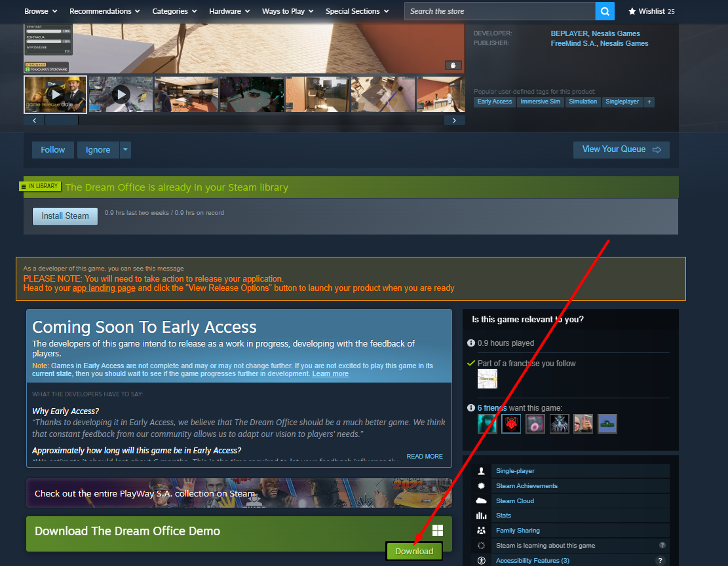This screenshot has width=728, height=566.
Task: Open the third screenshot thumbnail of office interior
Action: pos(186,95)
